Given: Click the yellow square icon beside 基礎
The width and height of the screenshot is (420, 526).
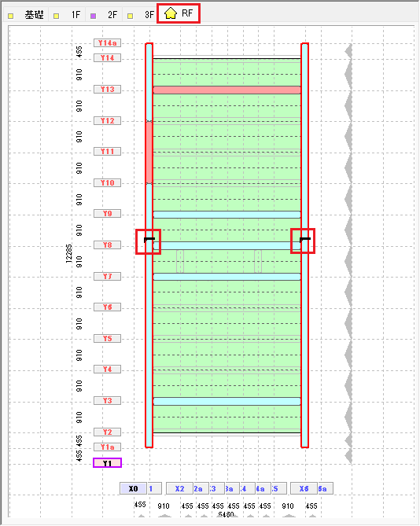Looking at the screenshot, I should (11, 16).
